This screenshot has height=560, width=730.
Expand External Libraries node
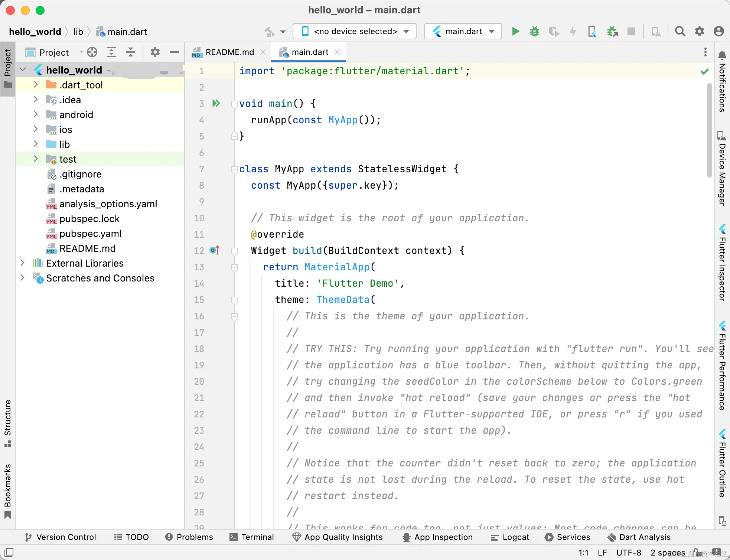click(22, 263)
